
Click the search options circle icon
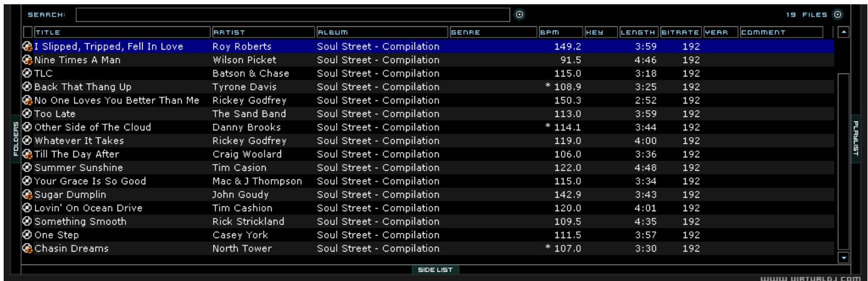(x=519, y=14)
